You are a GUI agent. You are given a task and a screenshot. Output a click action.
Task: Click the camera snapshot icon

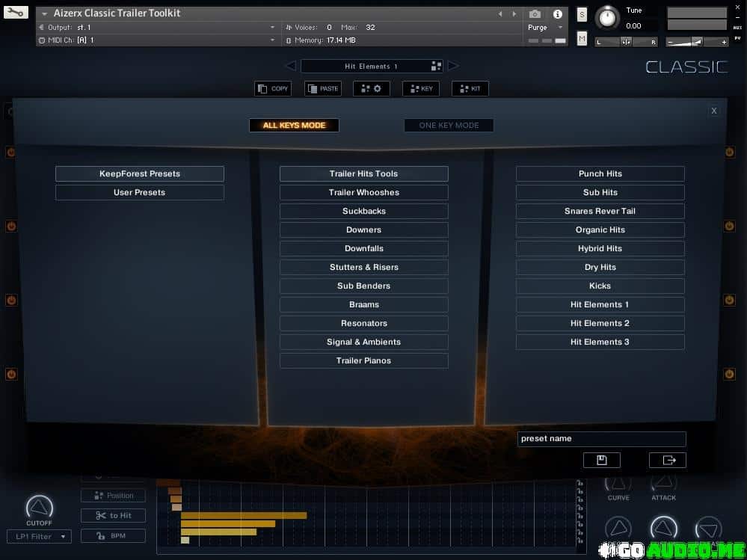tap(535, 14)
